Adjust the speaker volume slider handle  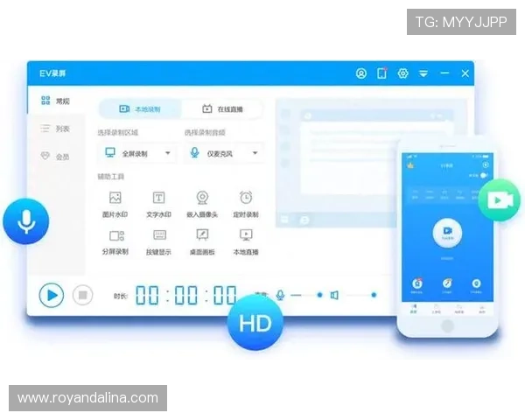[374, 295]
